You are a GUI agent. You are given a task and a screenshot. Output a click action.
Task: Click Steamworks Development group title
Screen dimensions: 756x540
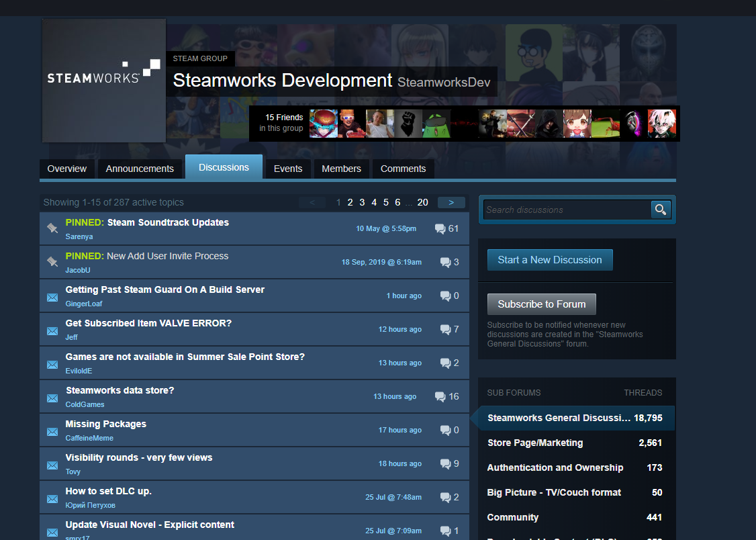point(283,81)
